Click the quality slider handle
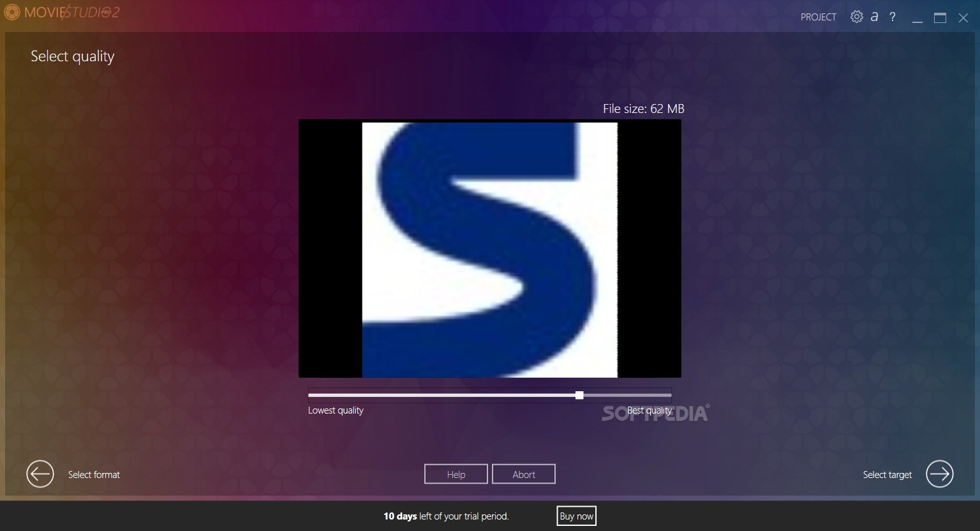 tap(579, 395)
